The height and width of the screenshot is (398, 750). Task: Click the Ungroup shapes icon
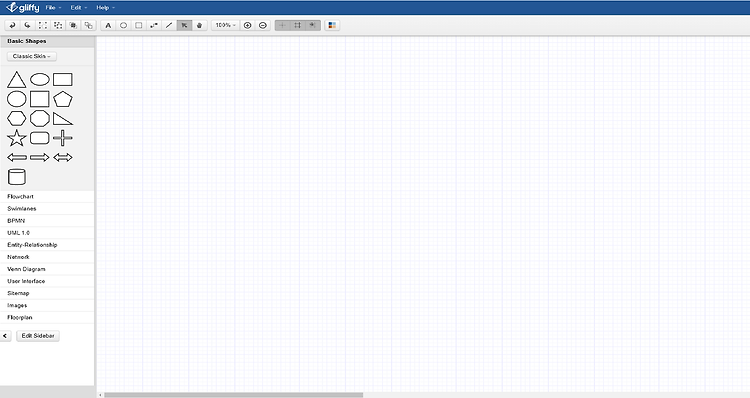point(58,25)
